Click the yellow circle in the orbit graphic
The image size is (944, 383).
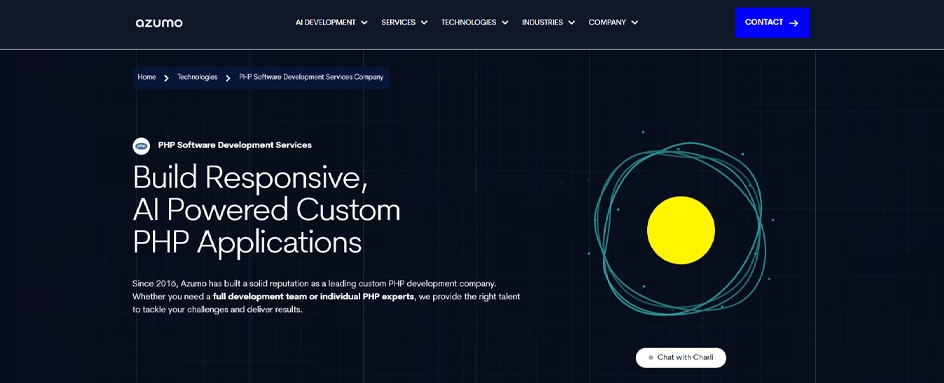[681, 230]
